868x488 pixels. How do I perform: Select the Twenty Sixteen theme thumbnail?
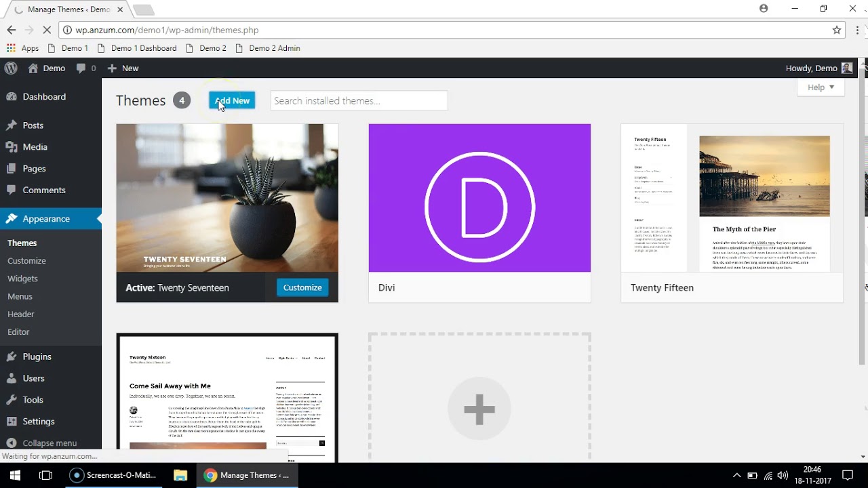pyautogui.click(x=227, y=399)
